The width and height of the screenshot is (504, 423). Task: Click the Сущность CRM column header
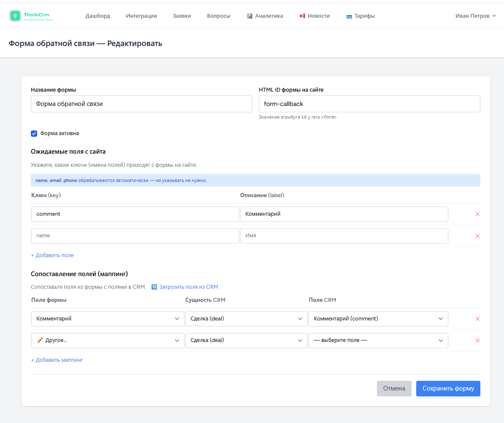[x=205, y=300]
